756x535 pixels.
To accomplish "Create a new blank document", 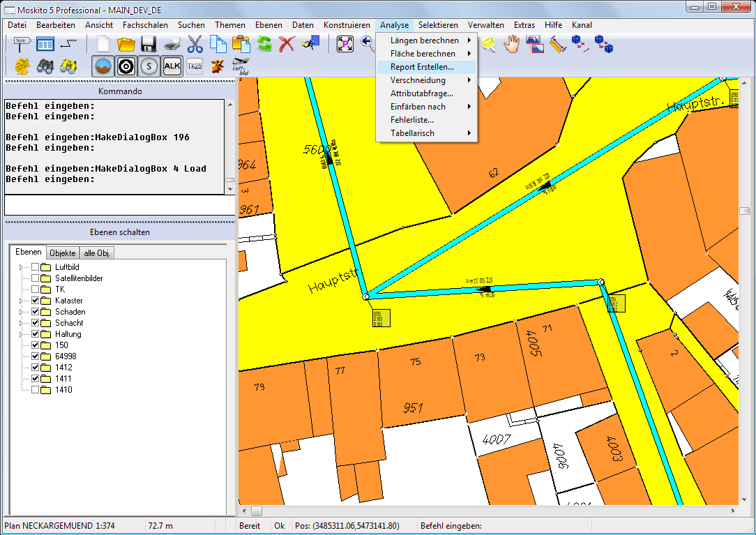I will (x=103, y=44).
